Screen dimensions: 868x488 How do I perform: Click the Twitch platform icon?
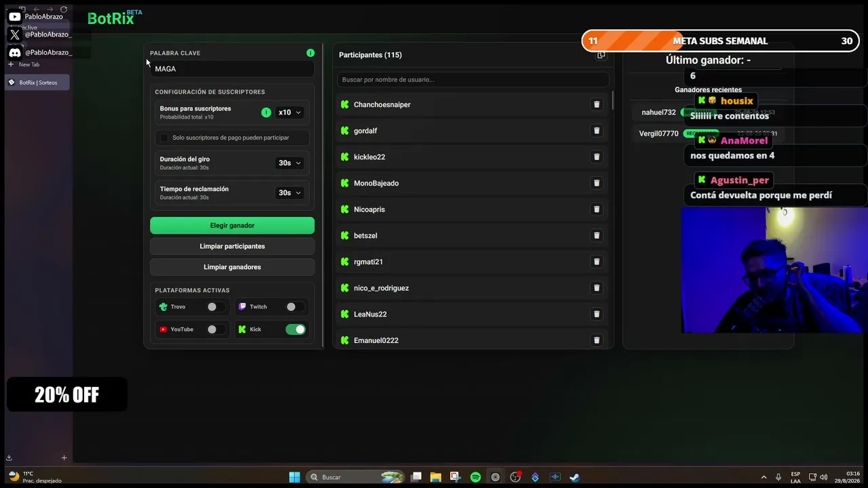tap(242, 307)
